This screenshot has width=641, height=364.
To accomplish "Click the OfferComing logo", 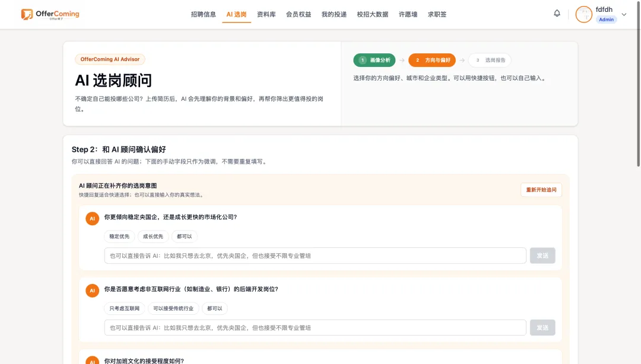I will tap(50, 14).
